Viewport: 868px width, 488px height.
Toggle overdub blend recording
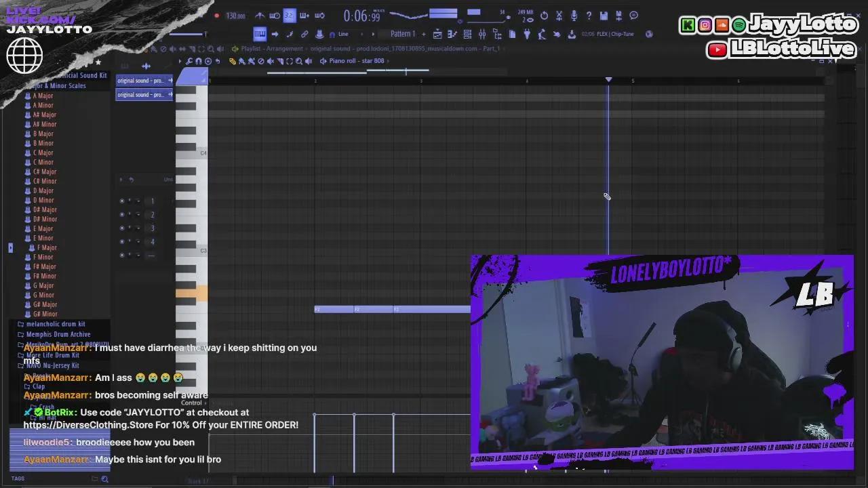coord(304,16)
